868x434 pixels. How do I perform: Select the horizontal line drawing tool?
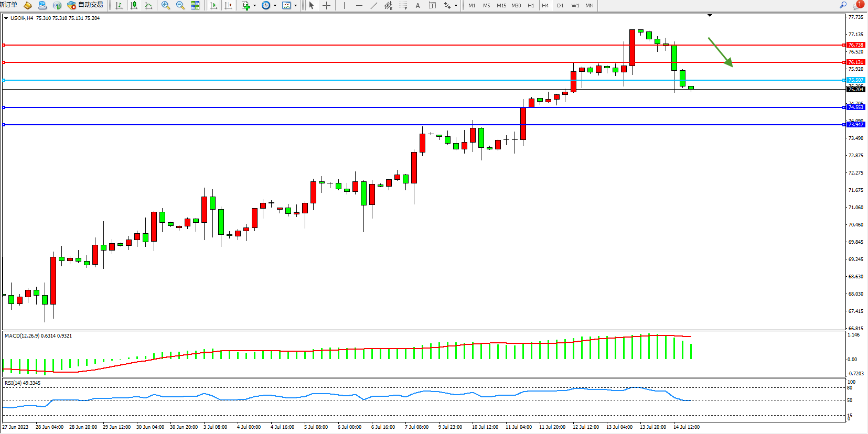pyautogui.click(x=359, y=5)
